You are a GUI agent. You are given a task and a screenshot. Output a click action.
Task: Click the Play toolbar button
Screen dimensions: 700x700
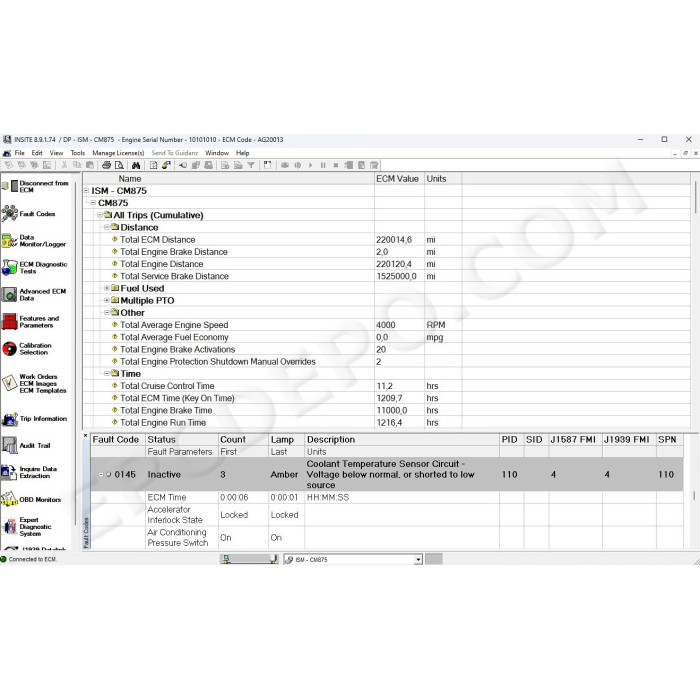point(310,165)
